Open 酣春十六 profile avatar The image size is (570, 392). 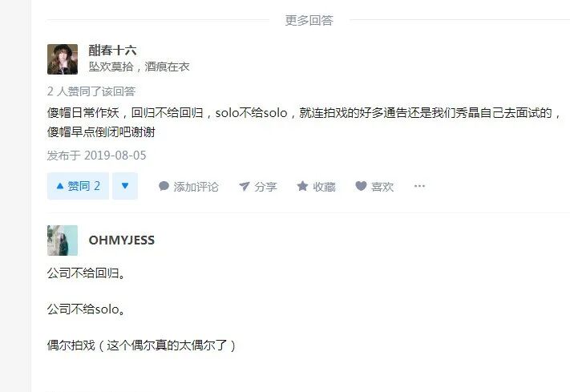63,59
